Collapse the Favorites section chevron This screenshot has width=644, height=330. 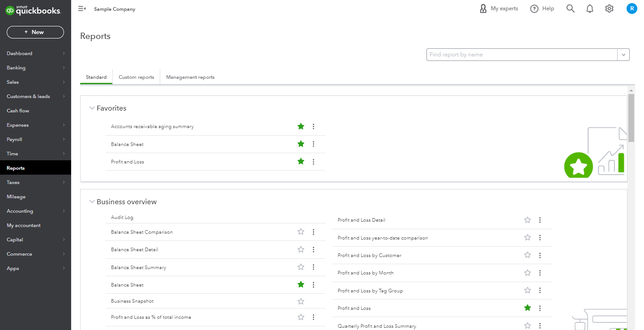[92, 108]
